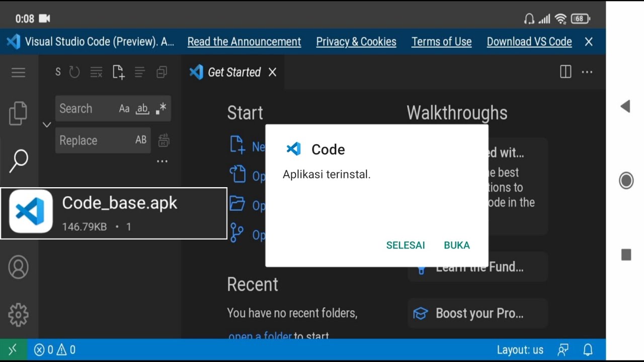This screenshot has height=362, width=644.
Task: Click the feedback icon in status bar
Action: pos(563,350)
